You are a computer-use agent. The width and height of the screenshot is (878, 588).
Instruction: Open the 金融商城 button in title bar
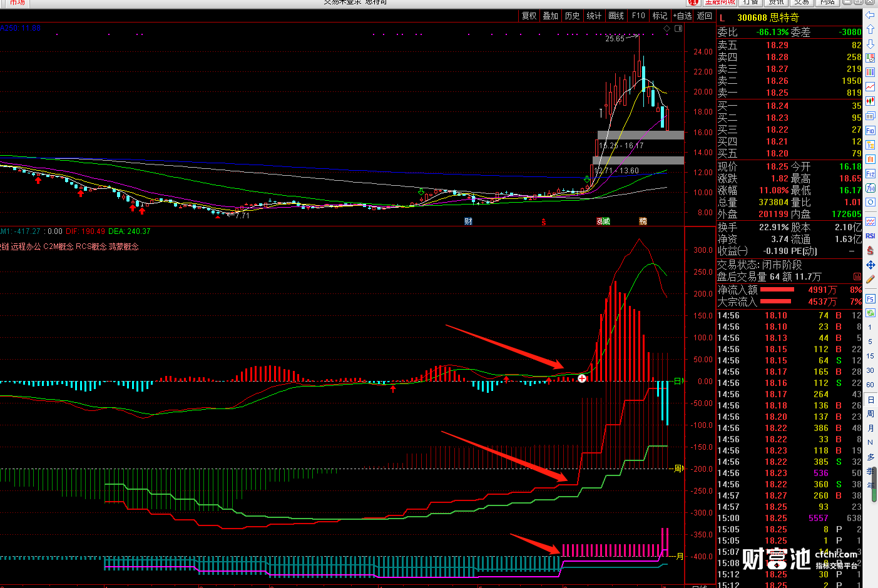(720, 3)
